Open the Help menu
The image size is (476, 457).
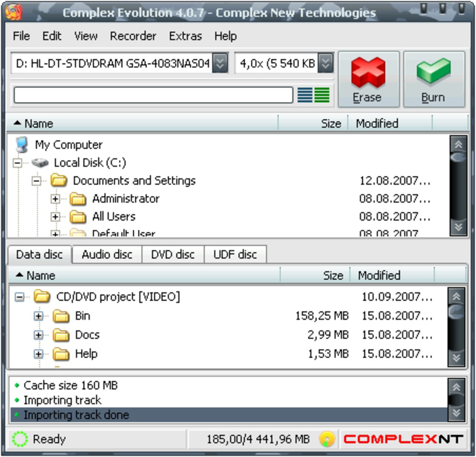(225, 36)
